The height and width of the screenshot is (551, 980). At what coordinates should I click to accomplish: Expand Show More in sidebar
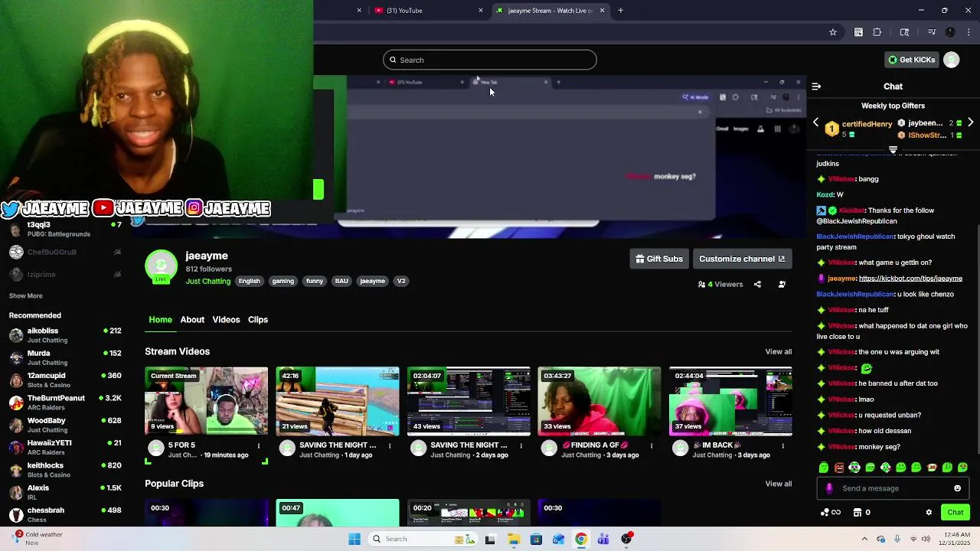point(25,296)
